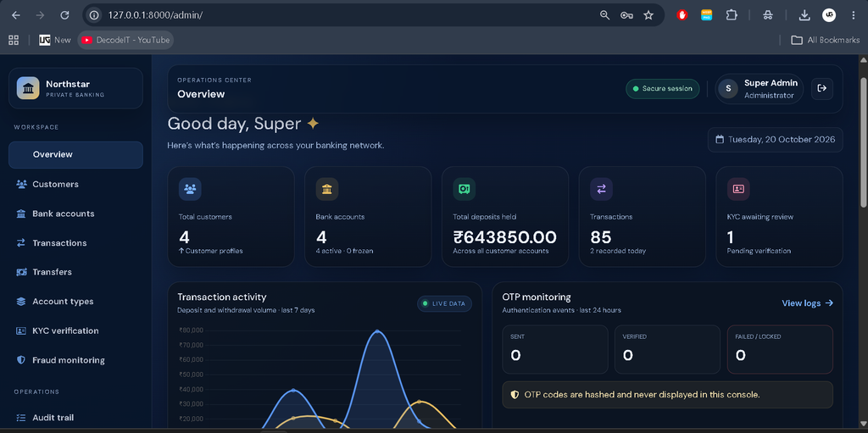Screen dimensions: 868x433
Task: Click the S avatar of Super Admin
Action: tap(728, 89)
